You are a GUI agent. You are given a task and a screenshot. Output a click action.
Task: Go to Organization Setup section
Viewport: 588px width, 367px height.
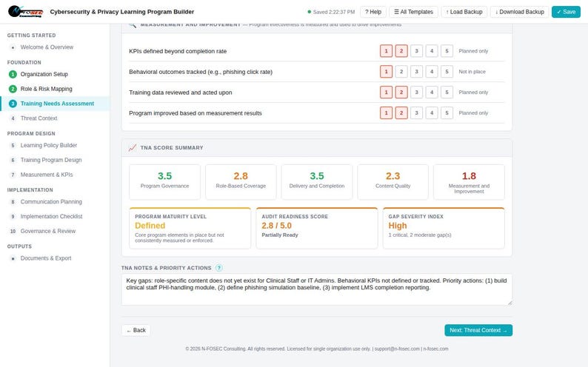[x=55, y=74]
